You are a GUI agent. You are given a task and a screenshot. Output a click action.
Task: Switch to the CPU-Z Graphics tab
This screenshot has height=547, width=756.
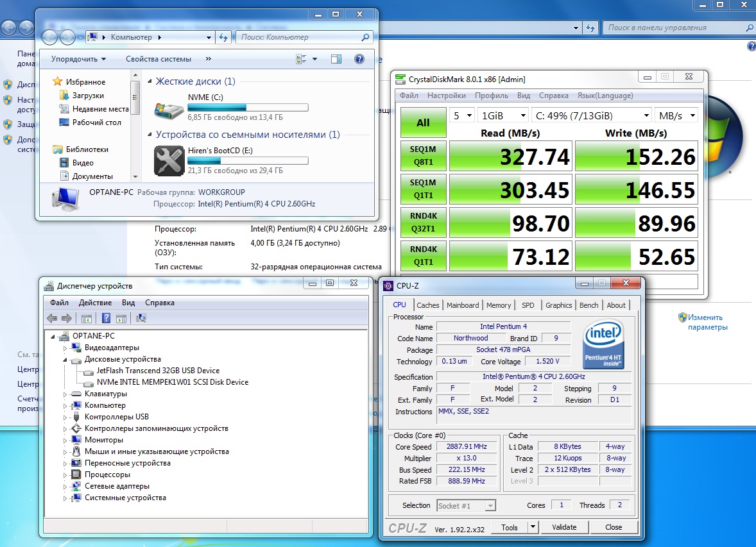tap(559, 305)
